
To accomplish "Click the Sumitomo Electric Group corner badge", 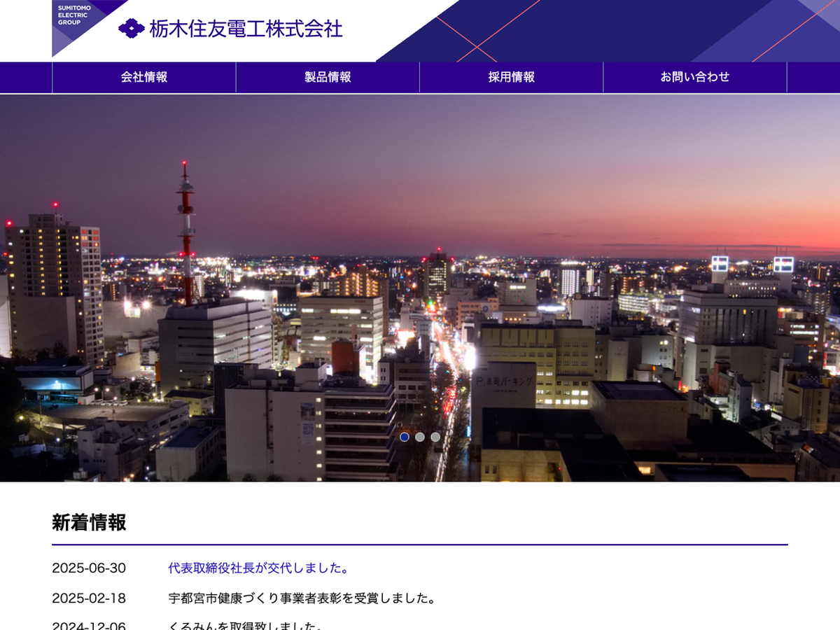I will 76,20.
